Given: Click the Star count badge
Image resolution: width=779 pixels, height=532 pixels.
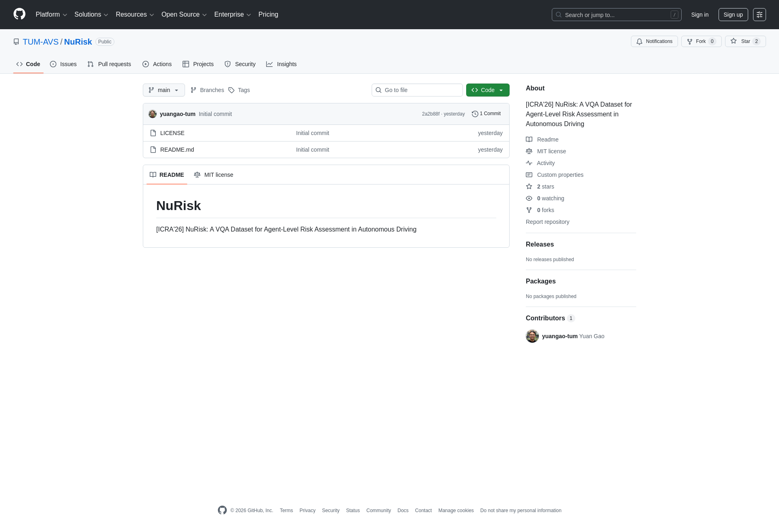Looking at the screenshot, I should pos(756,41).
